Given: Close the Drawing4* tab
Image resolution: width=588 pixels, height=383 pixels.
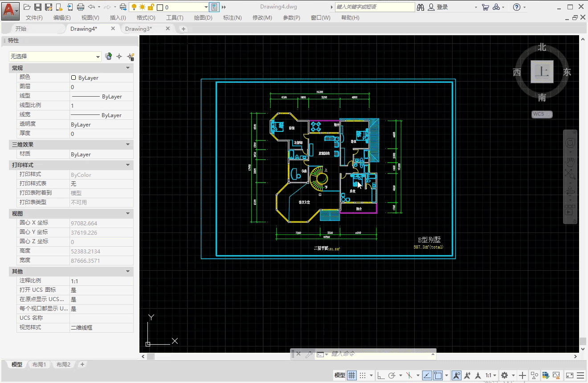Looking at the screenshot, I should click(x=113, y=29).
